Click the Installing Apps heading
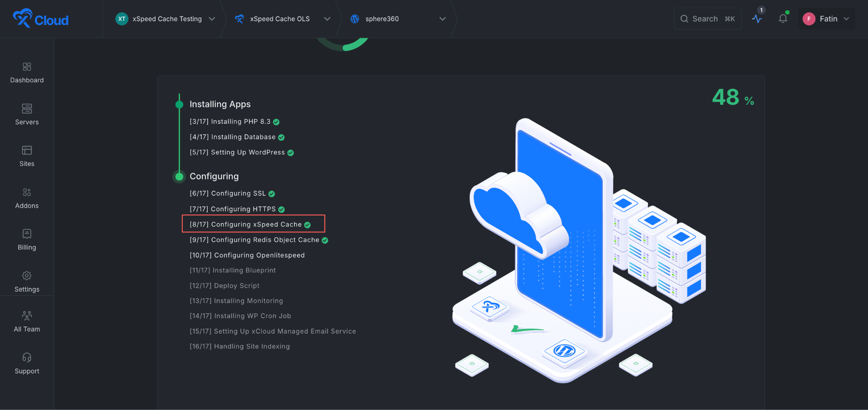Screen dimensions: 868x410 pyautogui.click(x=220, y=104)
